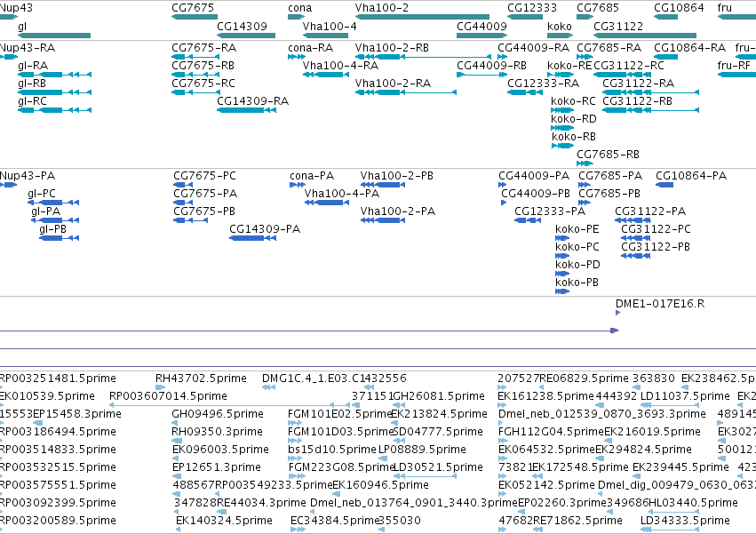Select protein label 'cona-PA'
This screenshot has height=534, width=756.
(312, 176)
